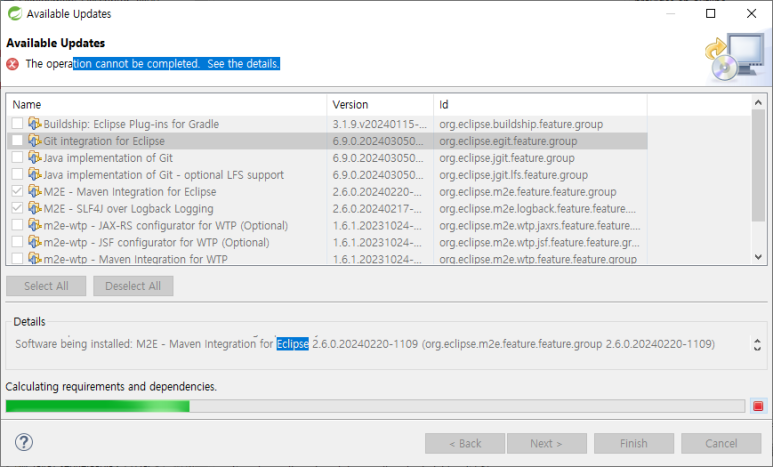The height and width of the screenshot is (467, 773).
Task: Open help with the question mark icon
Action: 24,442
